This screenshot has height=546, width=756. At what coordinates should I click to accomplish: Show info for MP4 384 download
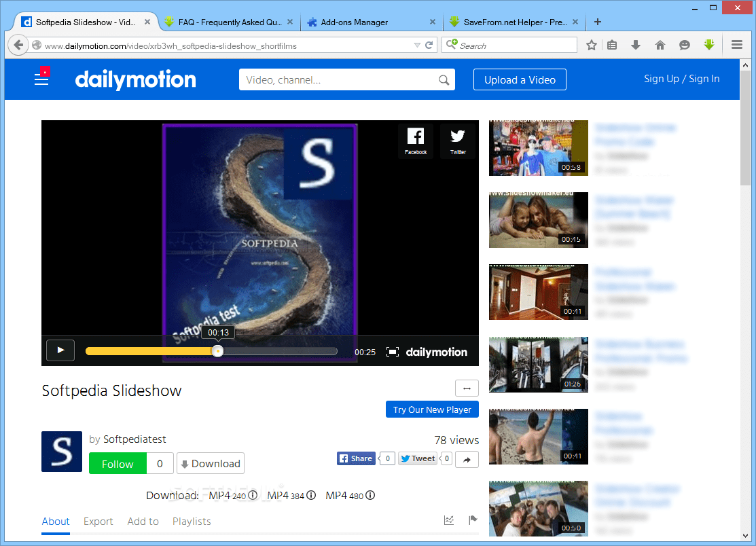pyautogui.click(x=311, y=495)
